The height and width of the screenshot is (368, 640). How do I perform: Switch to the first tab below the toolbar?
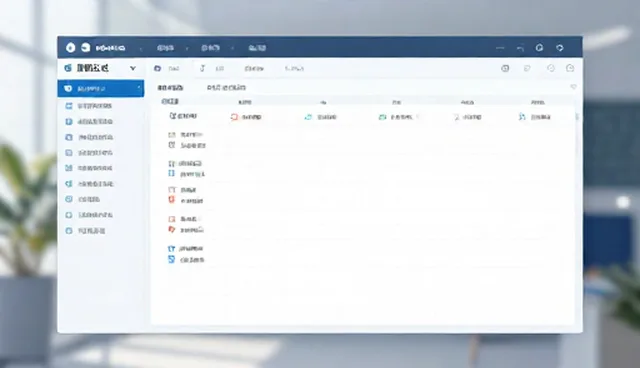click(x=170, y=87)
